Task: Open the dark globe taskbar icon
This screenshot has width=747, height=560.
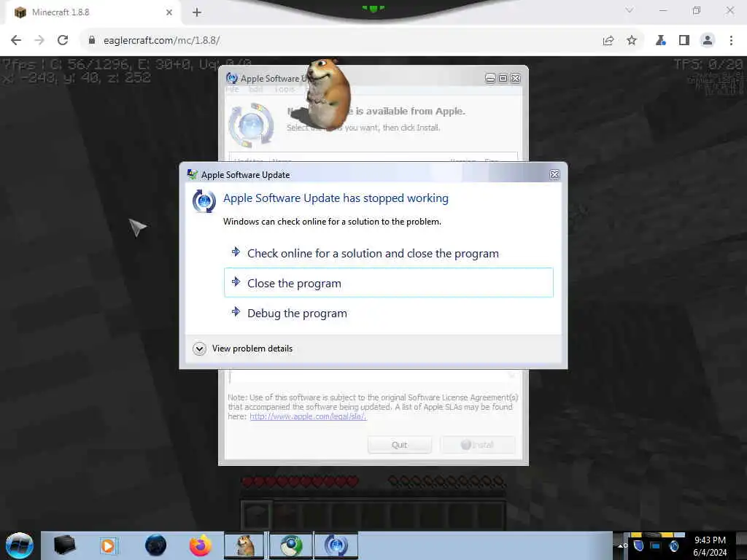Action: 156,545
